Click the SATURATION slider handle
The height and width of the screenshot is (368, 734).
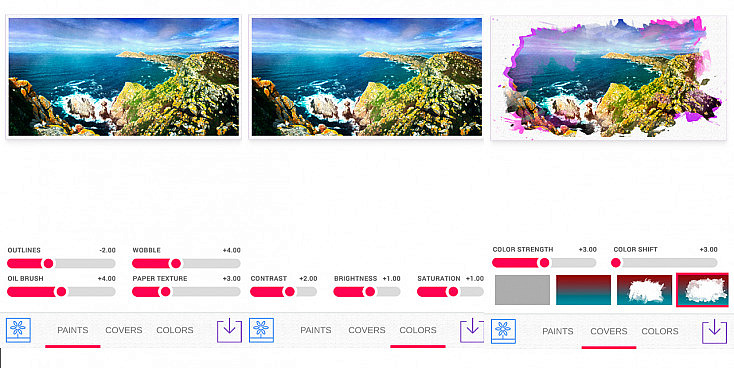pos(453,292)
